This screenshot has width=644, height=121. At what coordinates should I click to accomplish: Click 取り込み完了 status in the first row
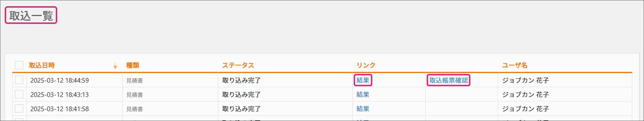tap(241, 80)
